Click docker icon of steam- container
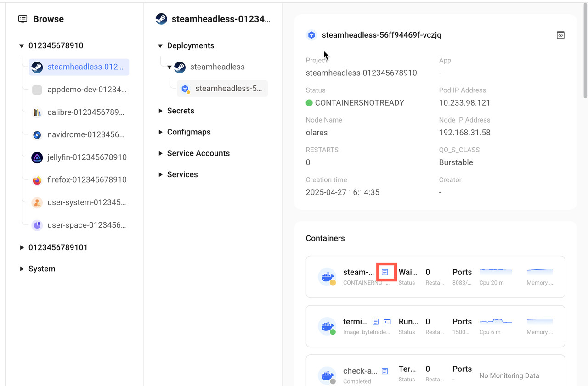The height and width of the screenshot is (386, 588). tap(327, 277)
